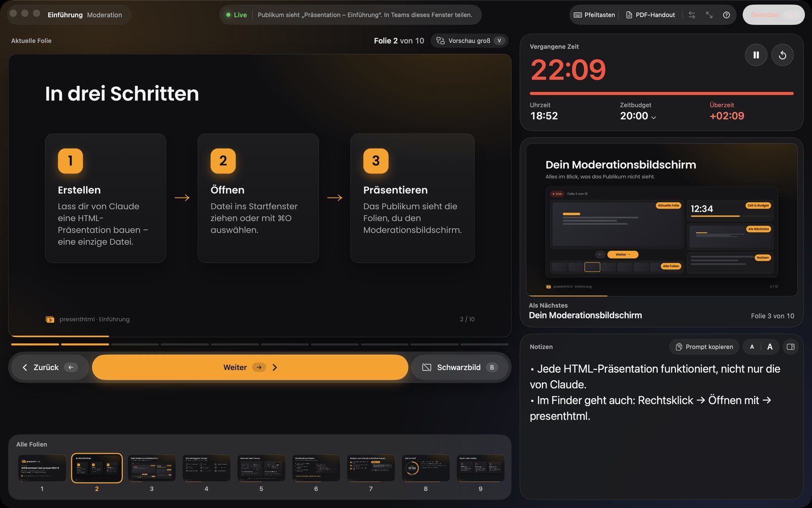
Task: Copy the prompt with Prompt kopieren
Action: (704, 347)
